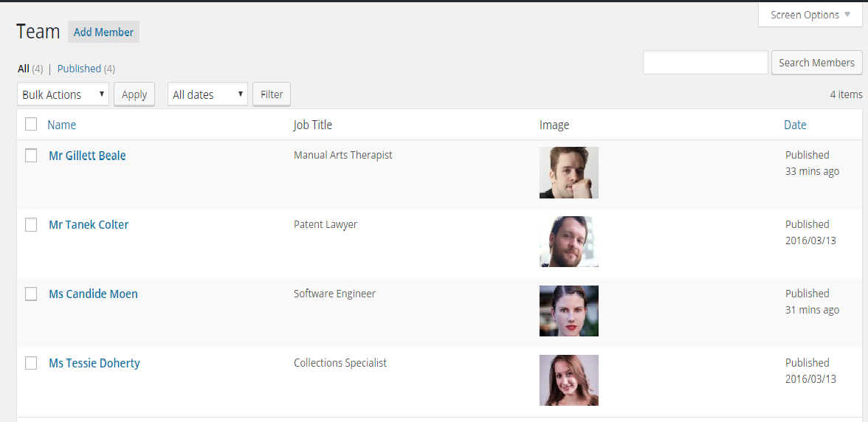Focus the member search input field
The height and width of the screenshot is (422, 868).
[x=705, y=63]
